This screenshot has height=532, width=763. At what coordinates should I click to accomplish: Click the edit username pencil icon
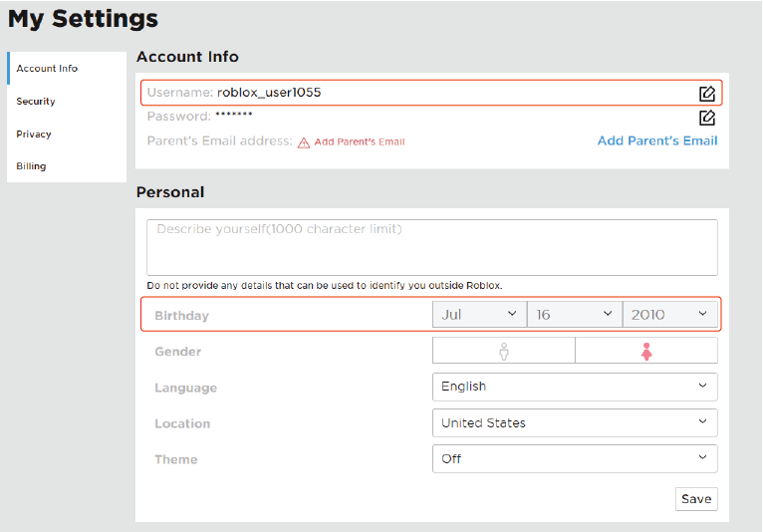[x=707, y=94]
